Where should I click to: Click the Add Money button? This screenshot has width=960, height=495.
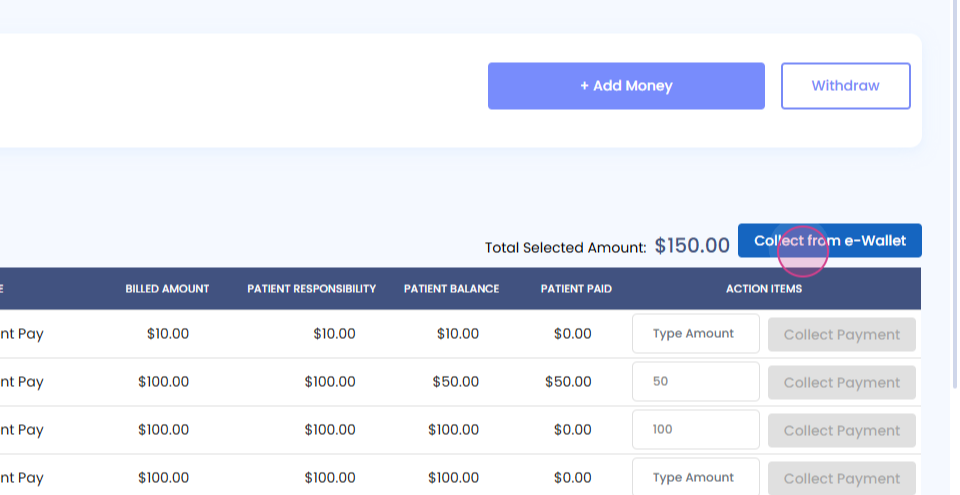coord(626,86)
